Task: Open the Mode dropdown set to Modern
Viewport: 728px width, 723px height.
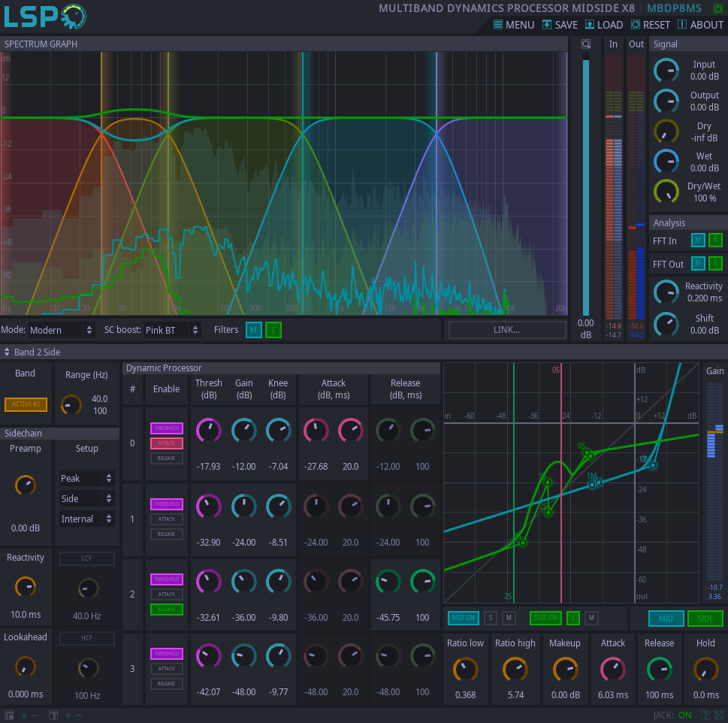Action: pos(62,330)
